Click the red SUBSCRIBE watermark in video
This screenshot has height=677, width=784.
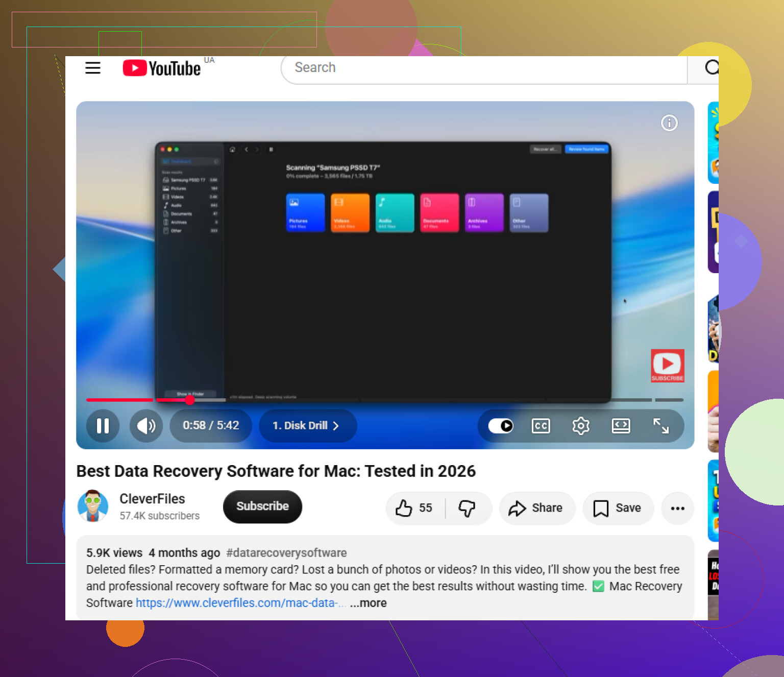click(668, 366)
